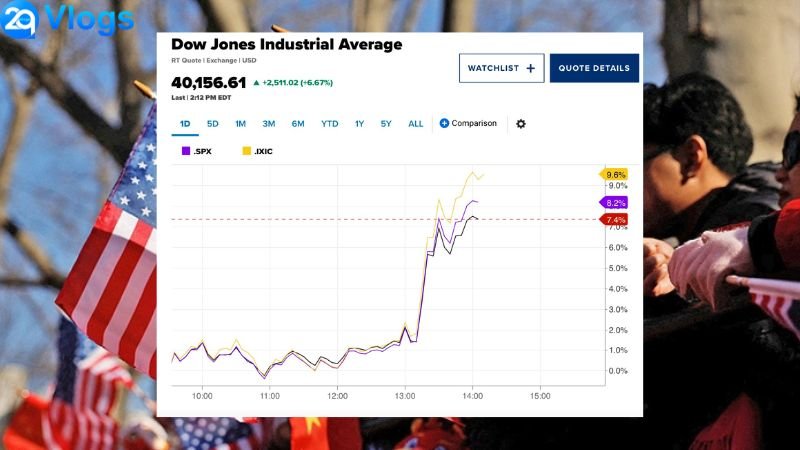Image resolution: width=800 pixels, height=450 pixels.
Task: Switch to the 3M time range
Action: point(268,123)
